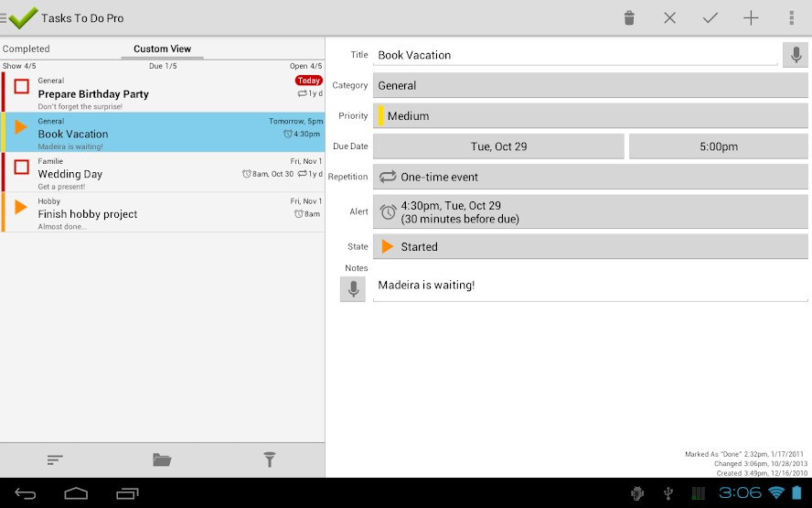The height and width of the screenshot is (508, 812).
Task: Pick due time 5:00pm
Action: (x=718, y=146)
